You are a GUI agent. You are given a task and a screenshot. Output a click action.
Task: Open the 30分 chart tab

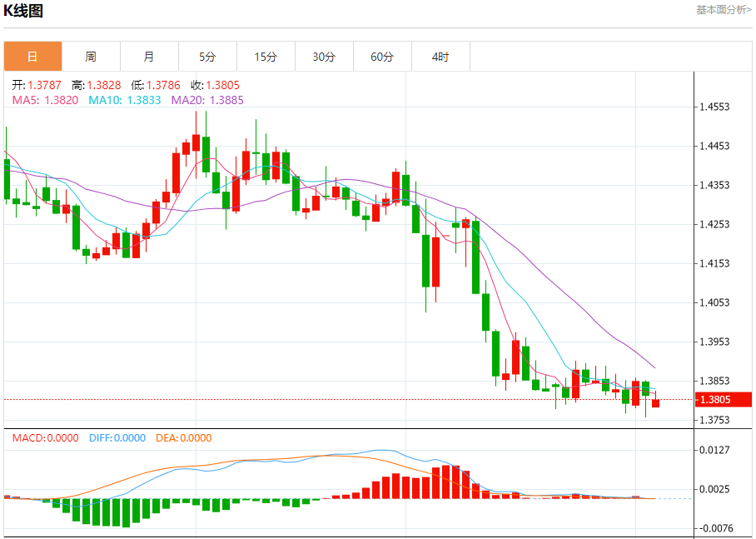325,57
